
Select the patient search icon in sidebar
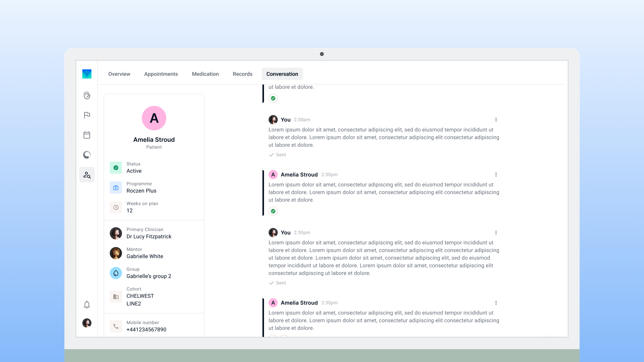87,175
